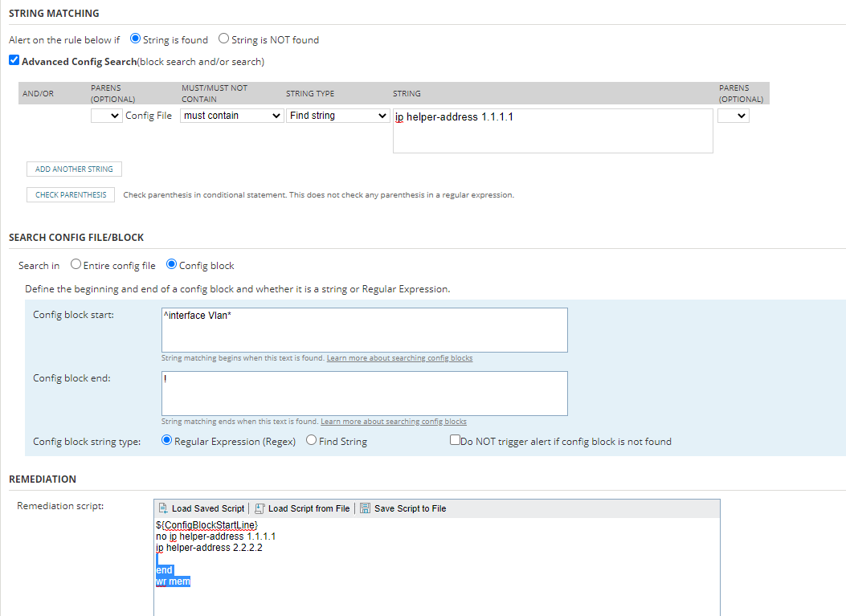Open the 'Find string' type dropdown
Screen dimensions: 846x616
337,116
